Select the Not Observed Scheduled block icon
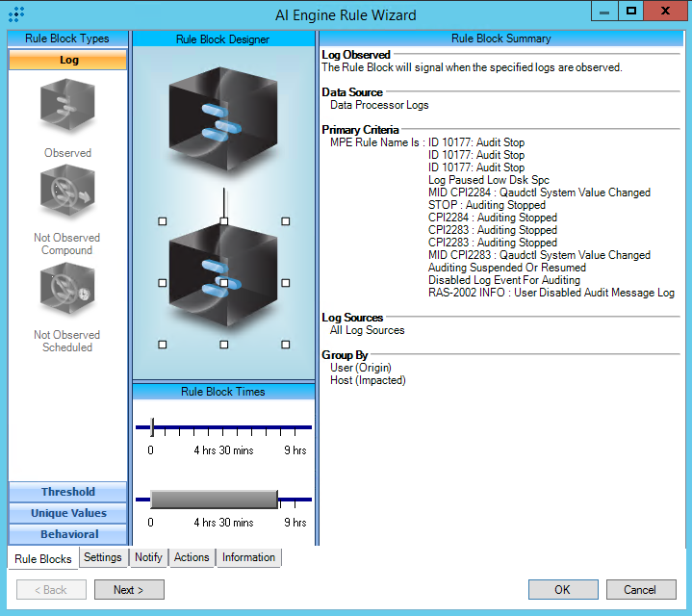The width and height of the screenshot is (692, 616). click(x=67, y=292)
